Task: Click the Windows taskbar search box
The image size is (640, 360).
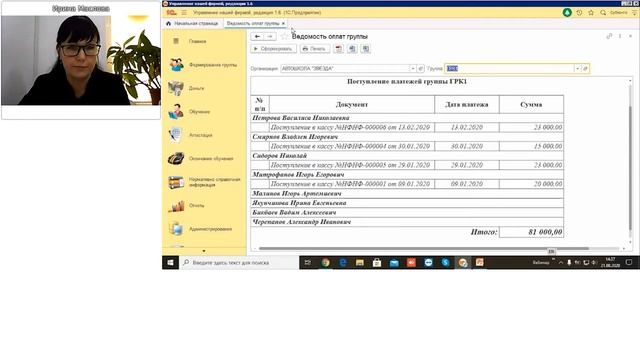Action: tap(239, 263)
